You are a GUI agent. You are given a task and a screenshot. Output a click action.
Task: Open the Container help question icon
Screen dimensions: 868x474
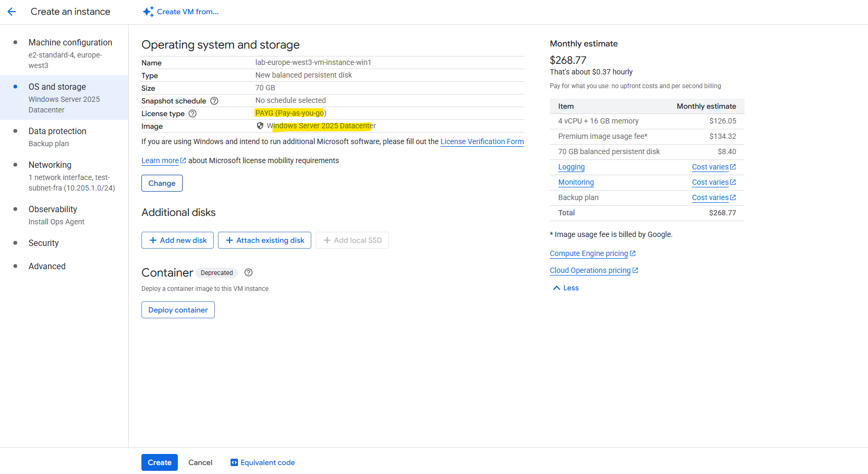(249, 272)
